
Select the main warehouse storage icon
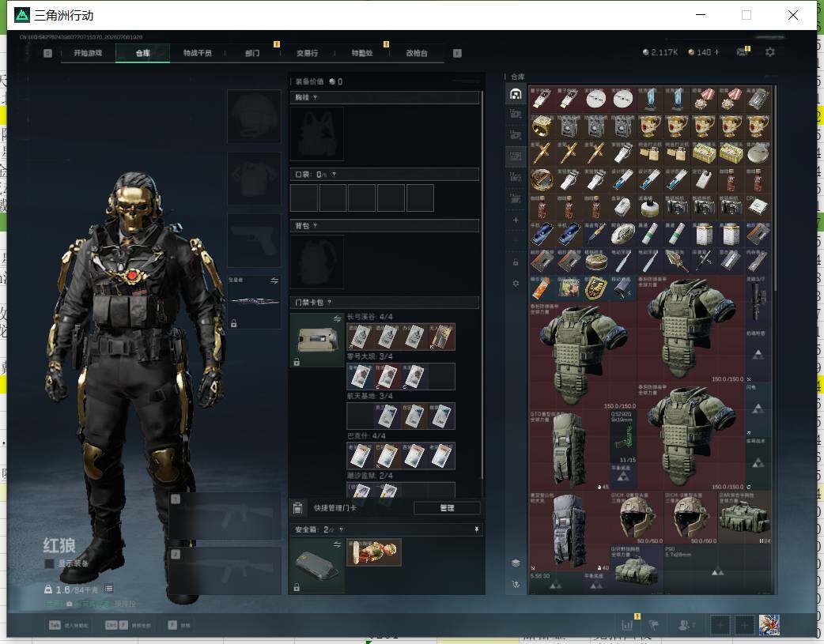(516, 94)
